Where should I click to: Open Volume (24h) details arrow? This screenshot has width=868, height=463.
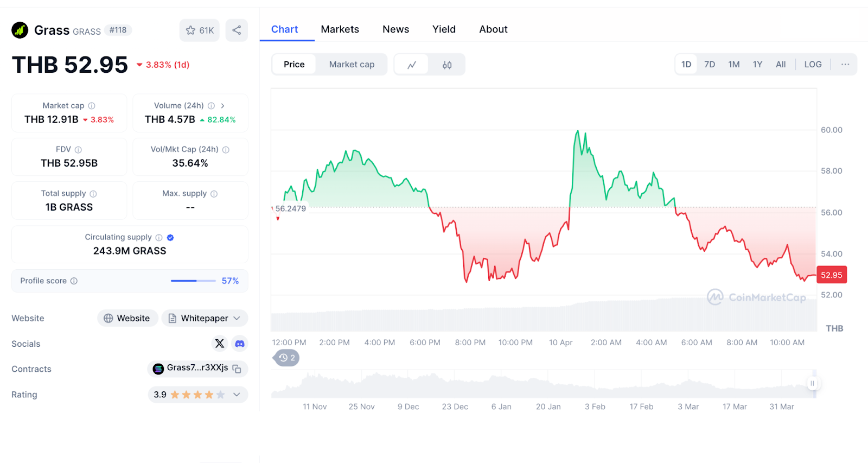click(222, 106)
